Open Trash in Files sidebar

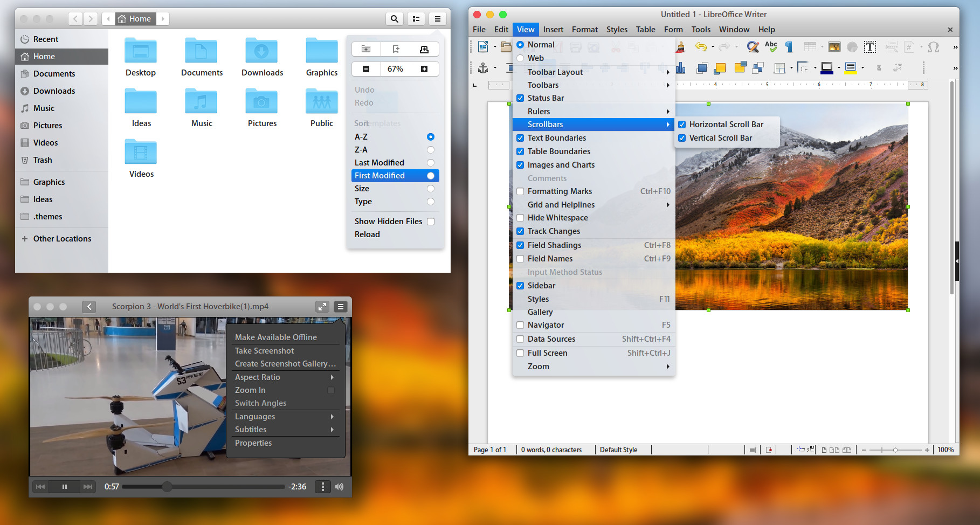point(62,160)
